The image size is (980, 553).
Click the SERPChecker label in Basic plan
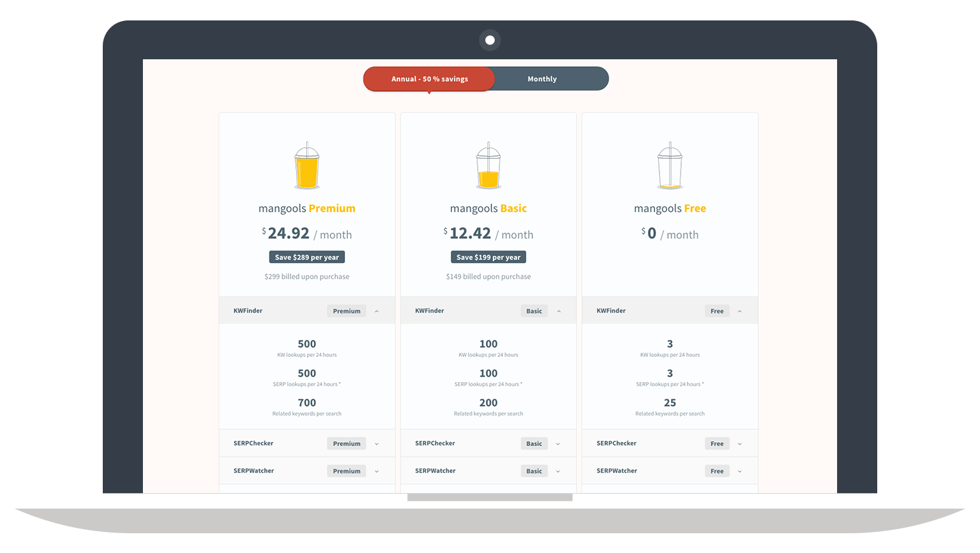(x=435, y=443)
